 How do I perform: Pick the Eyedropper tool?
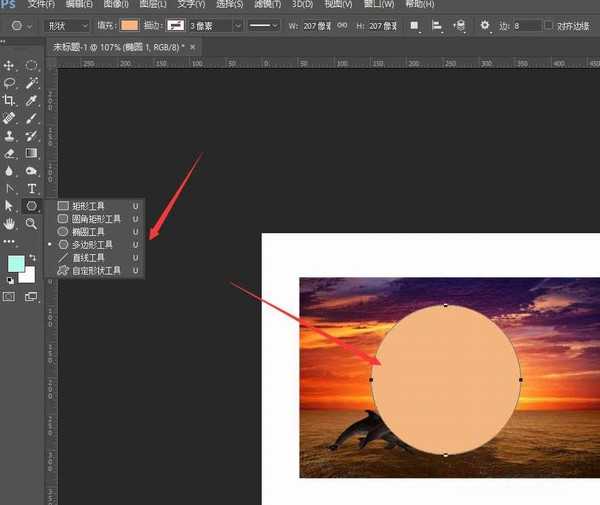point(32,101)
